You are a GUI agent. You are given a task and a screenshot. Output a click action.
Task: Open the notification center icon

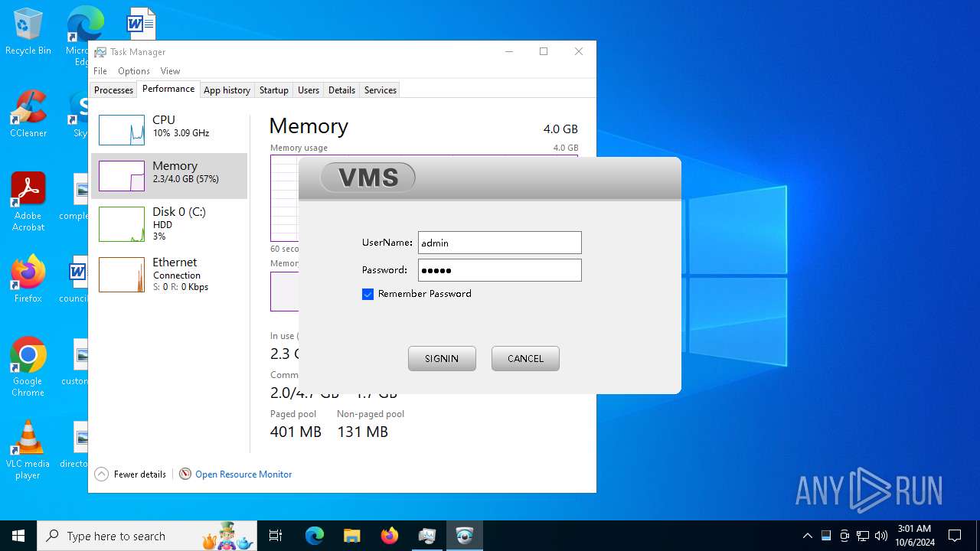(955, 536)
